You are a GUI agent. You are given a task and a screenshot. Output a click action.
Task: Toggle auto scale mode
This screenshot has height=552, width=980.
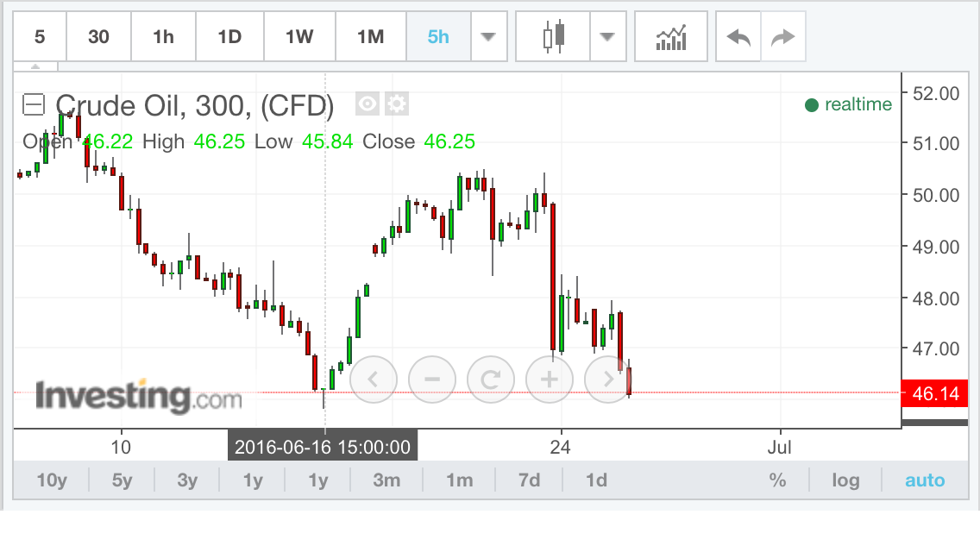(925, 480)
